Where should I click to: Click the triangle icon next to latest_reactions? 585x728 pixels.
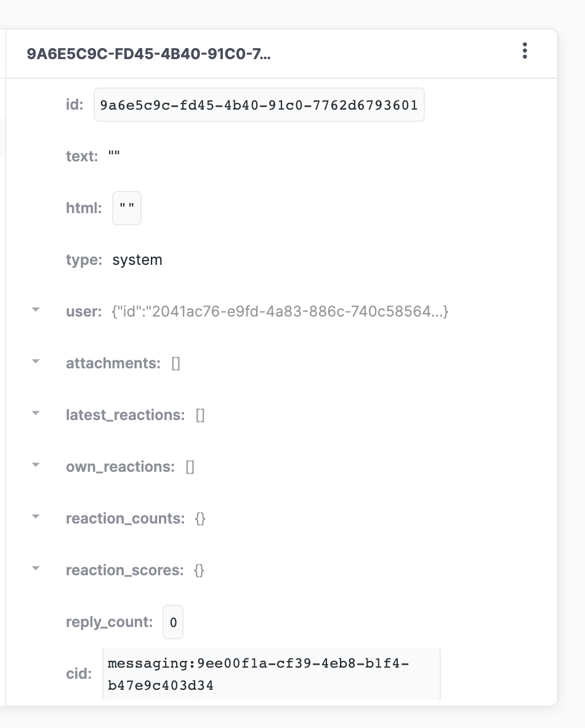pyautogui.click(x=35, y=413)
